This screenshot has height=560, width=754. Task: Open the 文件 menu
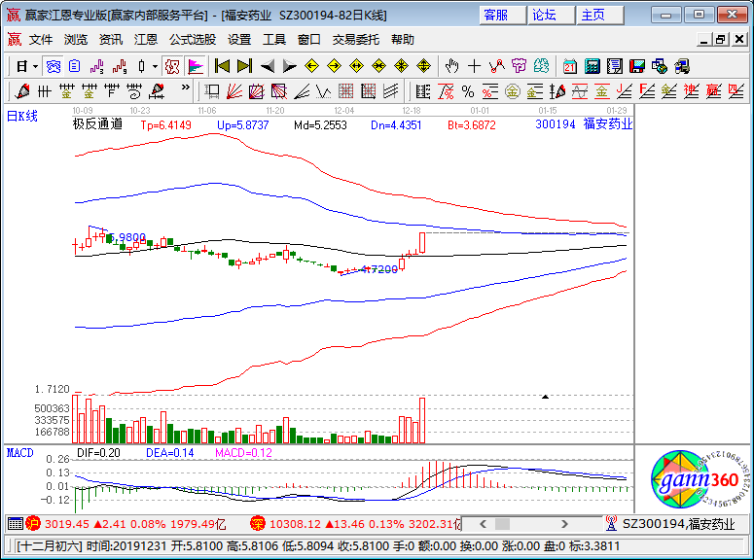[x=41, y=40]
